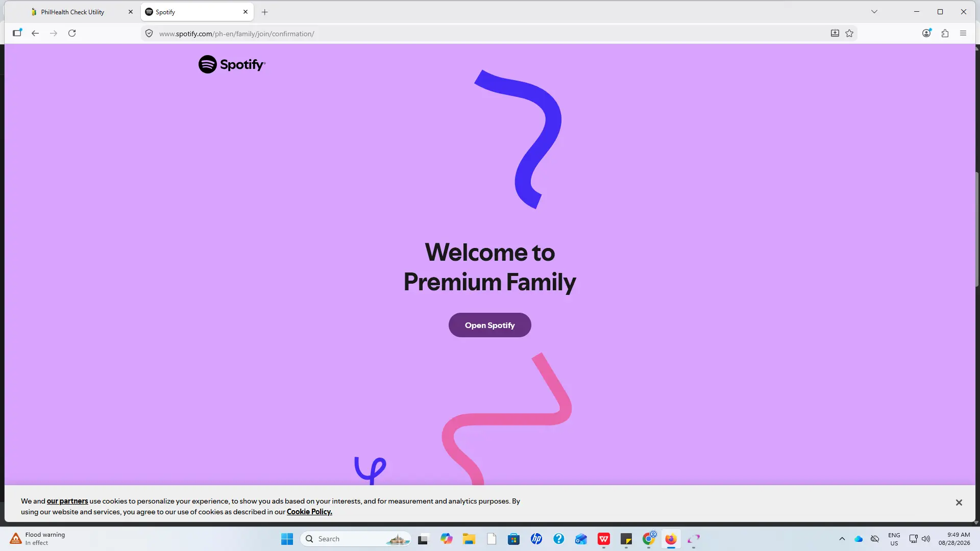The height and width of the screenshot is (551, 980).
Task: Open the blue question mark help app
Action: pyautogui.click(x=559, y=539)
